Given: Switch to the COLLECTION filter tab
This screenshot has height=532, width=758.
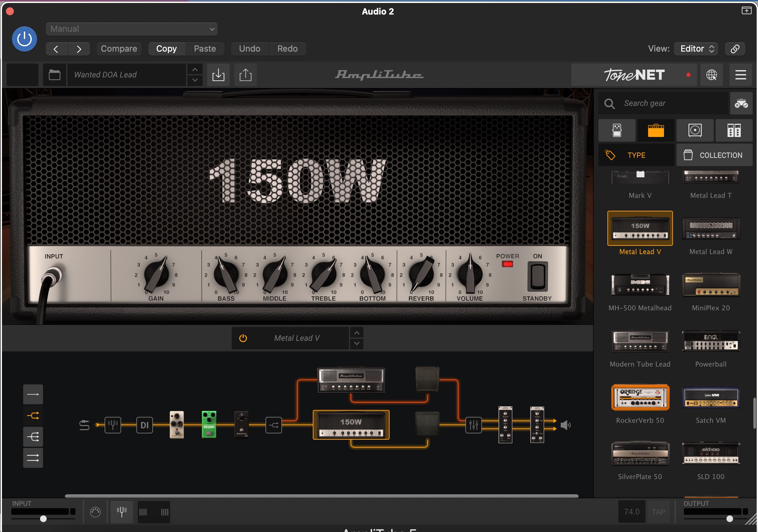Looking at the screenshot, I should click(715, 155).
